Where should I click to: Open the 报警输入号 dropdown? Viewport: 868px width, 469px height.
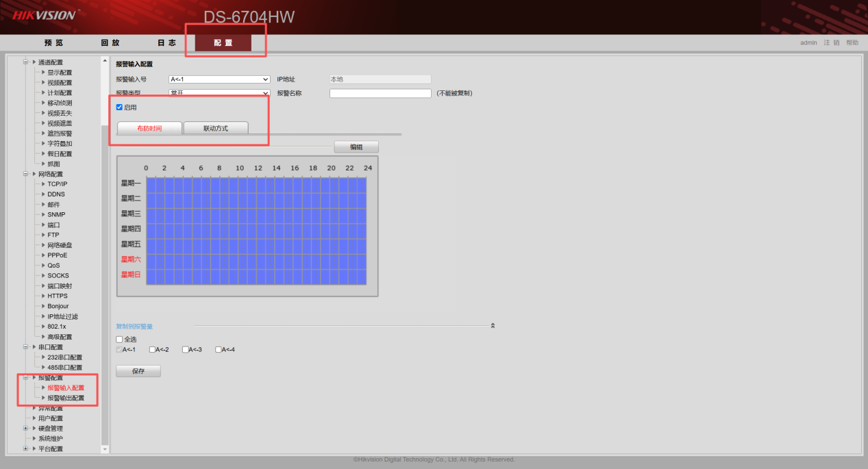click(219, 79)
